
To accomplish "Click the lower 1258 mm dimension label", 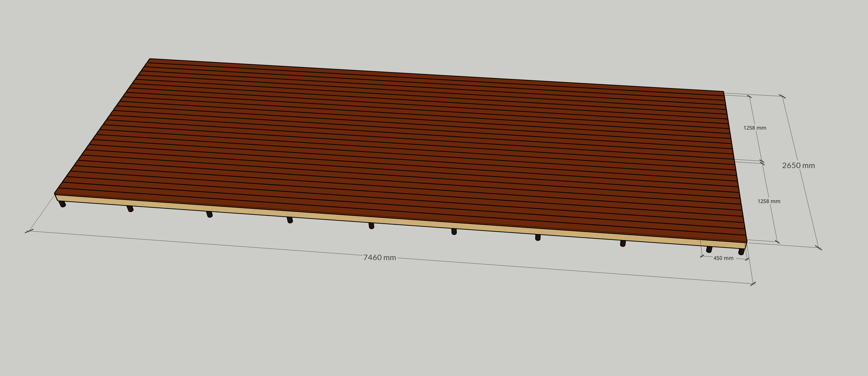I will click(769, 201).
